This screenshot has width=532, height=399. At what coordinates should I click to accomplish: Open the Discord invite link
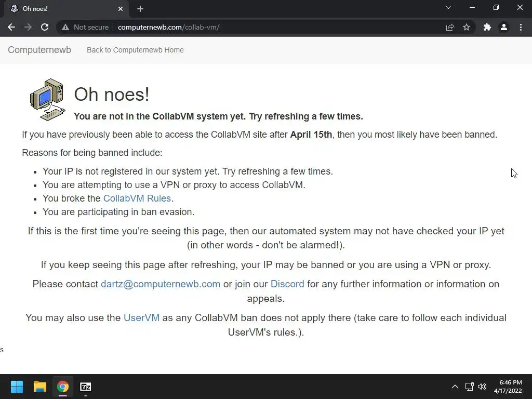tap(287, 284)
